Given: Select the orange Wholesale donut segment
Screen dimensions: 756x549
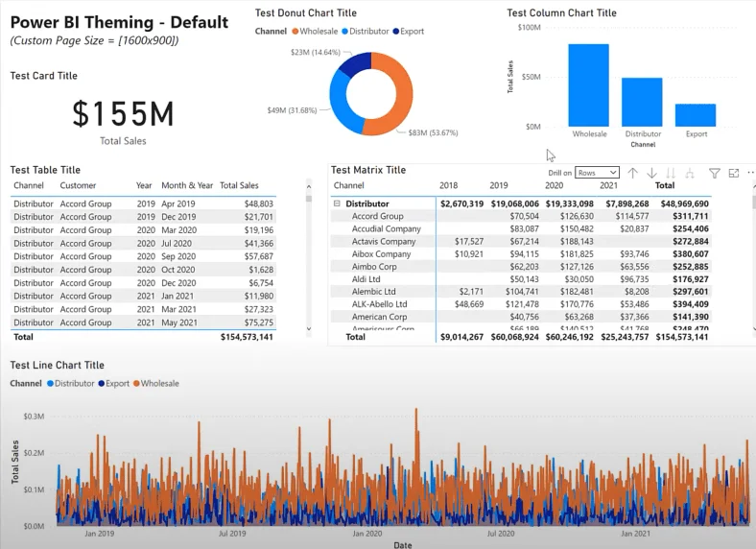Looking at the screenshot, I should pyautogui.click(x=404, y=97).
